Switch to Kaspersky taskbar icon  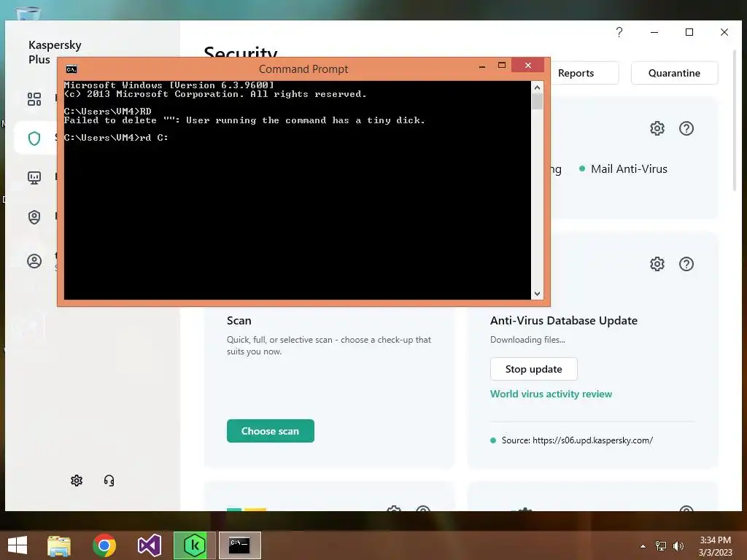[x=194, y=545]
